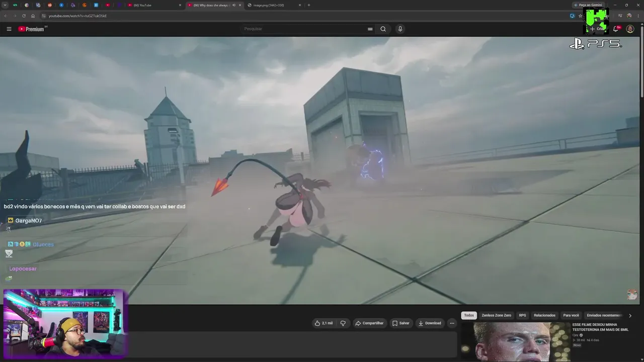Close the image.png tab
This screenshot has height=362, width=644.
pyautogui.click(x=300, y=5)
